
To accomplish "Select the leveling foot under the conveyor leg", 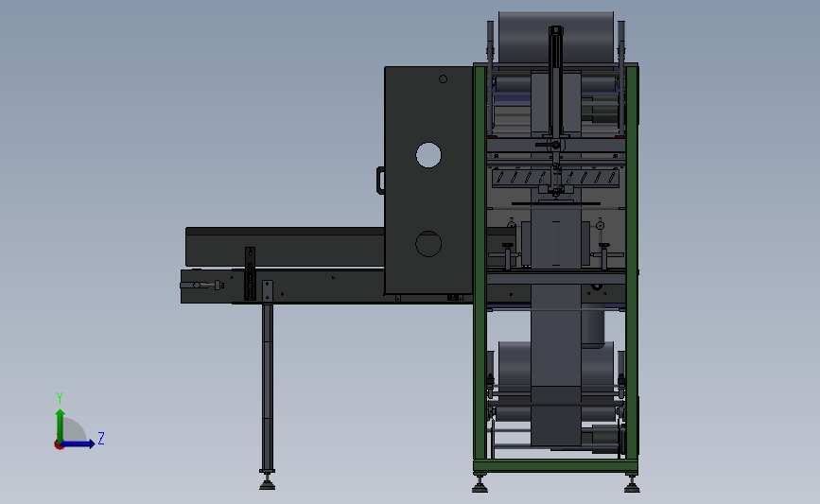I will (x=268, y=481).
